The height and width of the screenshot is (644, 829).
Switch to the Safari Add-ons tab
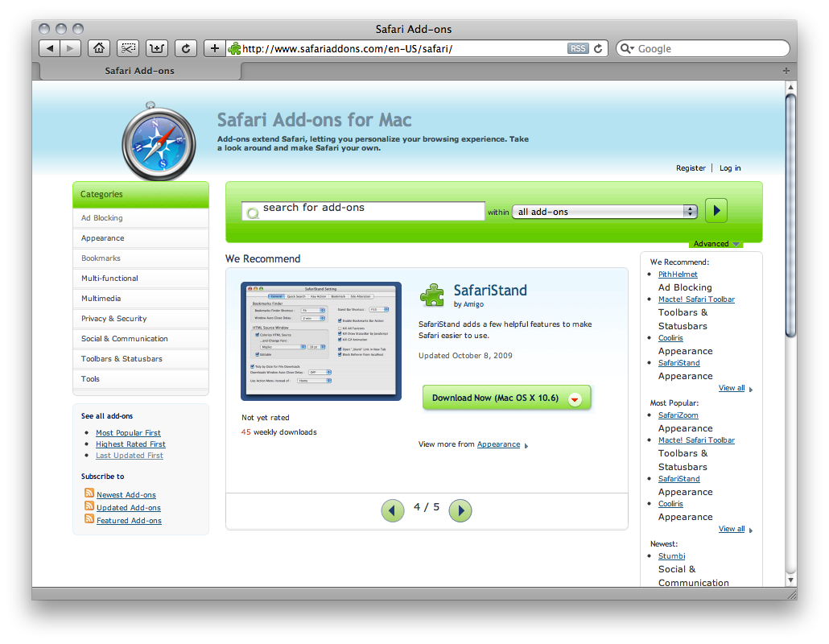[x=138, y=71]
